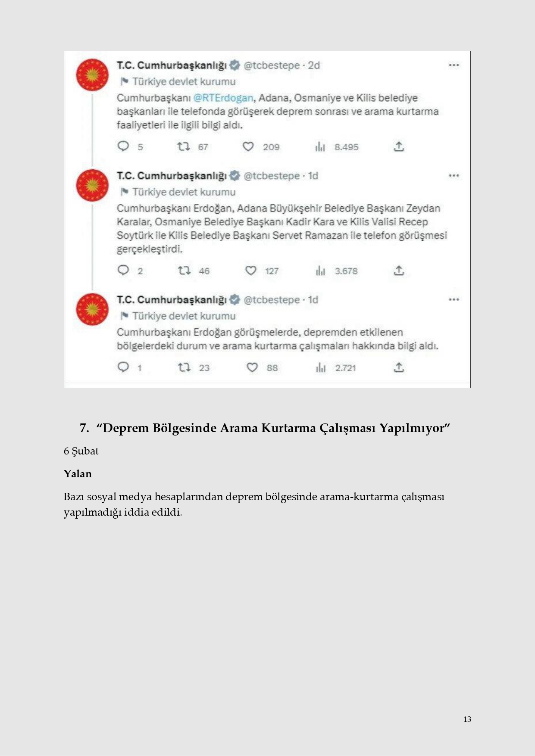Click profile avatar of third tweet
The height and width of the screenshot is (756, 535).
(92, 309)
